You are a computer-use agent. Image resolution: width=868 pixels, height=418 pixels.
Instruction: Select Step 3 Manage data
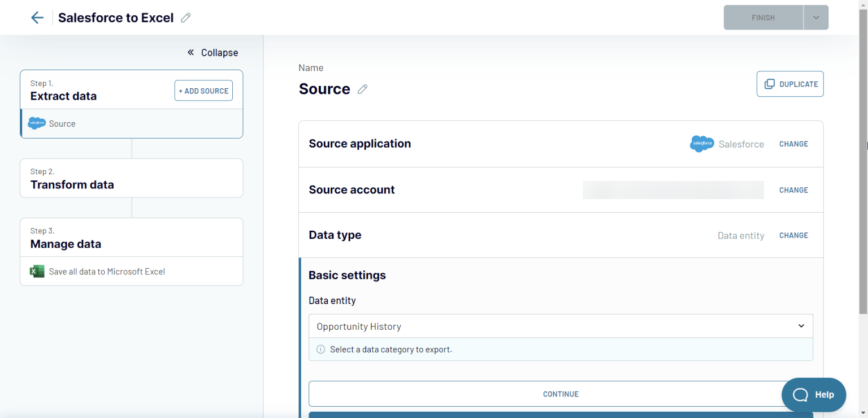[131, 237]
